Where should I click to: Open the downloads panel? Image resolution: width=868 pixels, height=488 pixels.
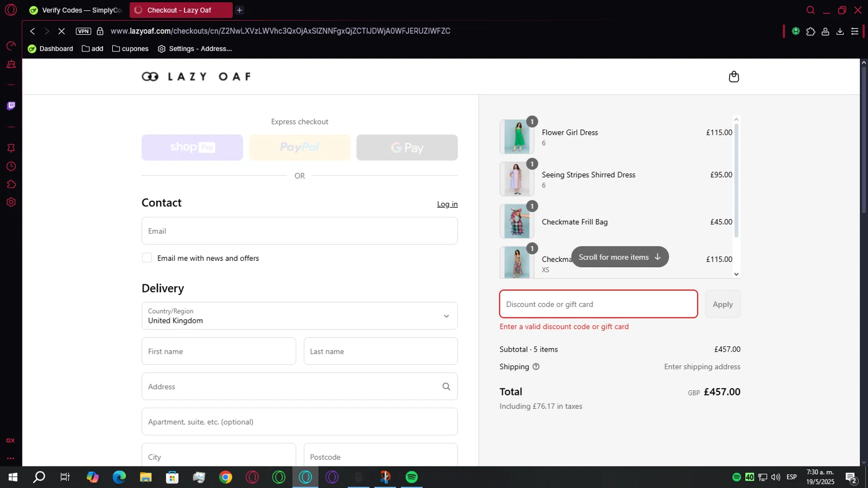click(840, 31)
